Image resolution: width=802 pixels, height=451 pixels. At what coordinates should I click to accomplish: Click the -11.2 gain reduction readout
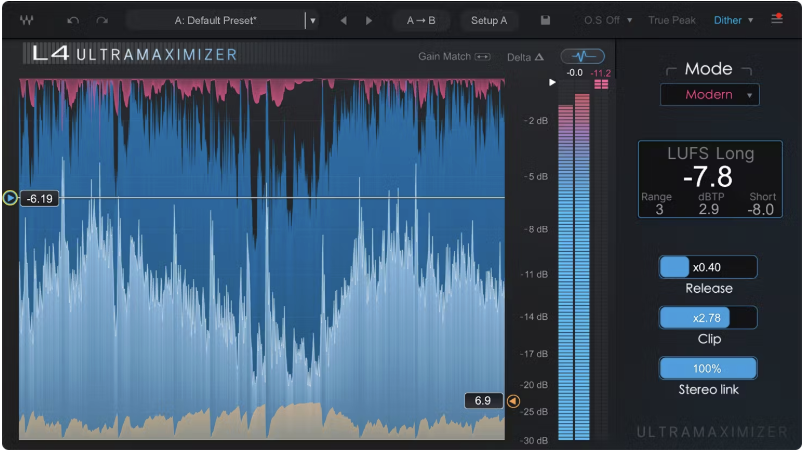[600, 73]
